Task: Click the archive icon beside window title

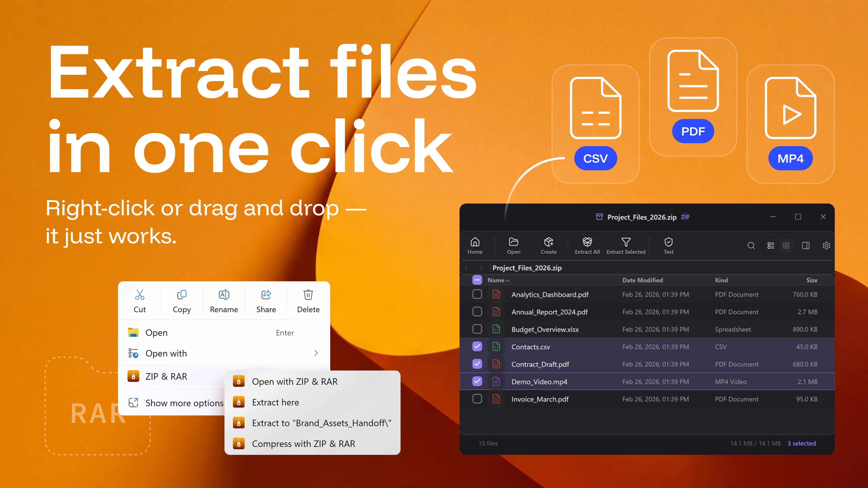Action: 599,217
